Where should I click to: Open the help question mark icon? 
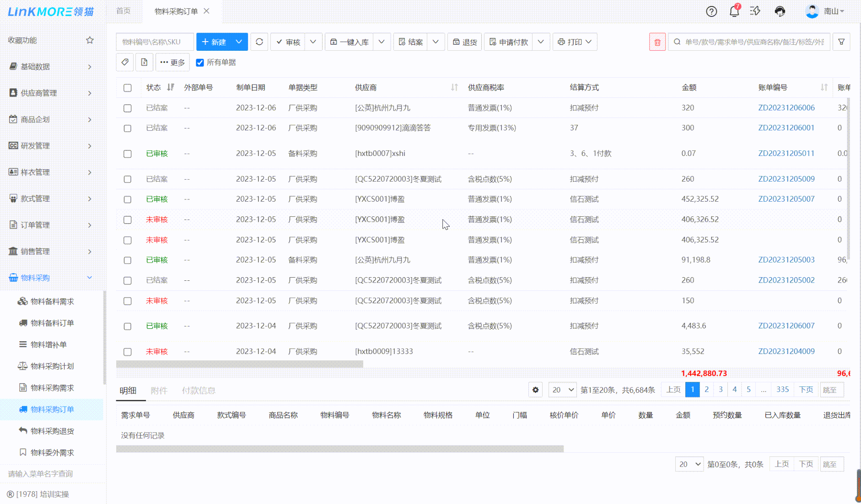pos(711,11)
